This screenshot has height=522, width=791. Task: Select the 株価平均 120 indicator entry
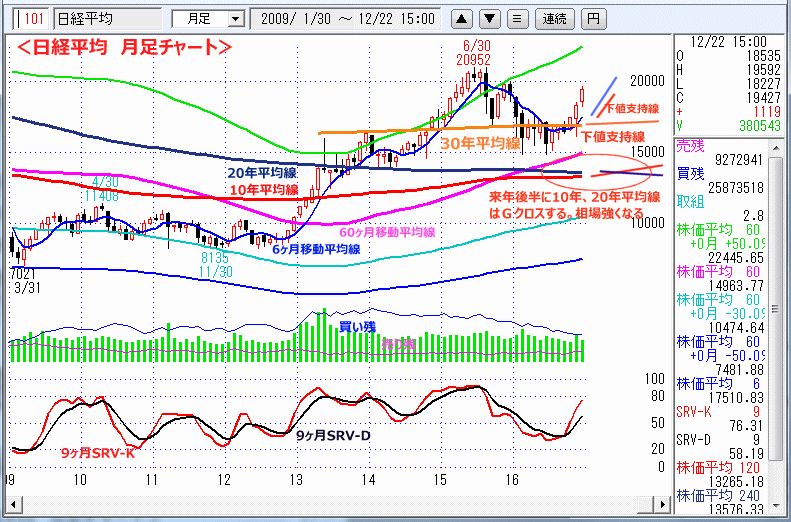[x=718, y=467]
